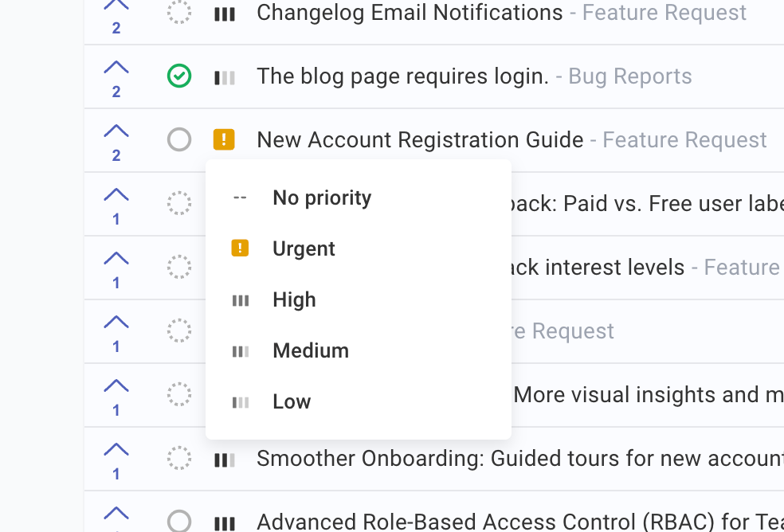Upvote New Account Registration Guide
Image resolution: width=784 pixels, height=532 pixels.
click(x=116, y=131)
